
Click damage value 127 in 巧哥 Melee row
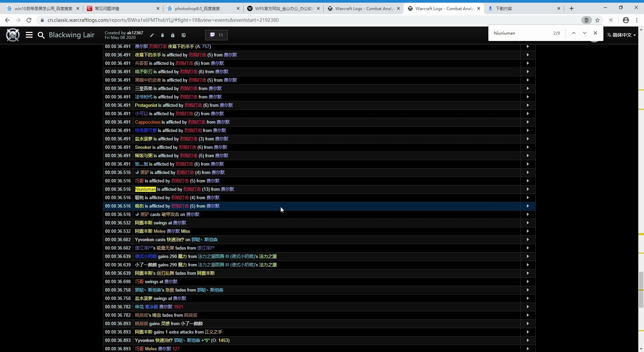pyautogui.click(x=176, y=349)
